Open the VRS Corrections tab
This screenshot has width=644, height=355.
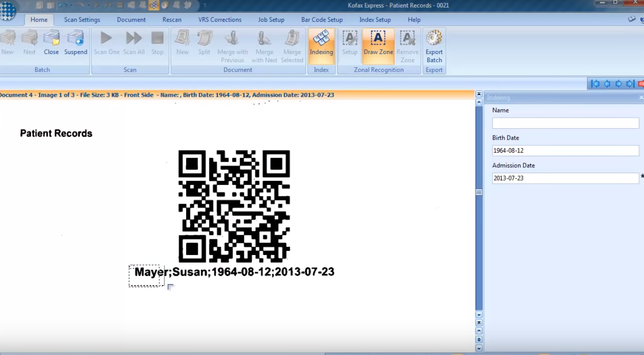[220, 20]
